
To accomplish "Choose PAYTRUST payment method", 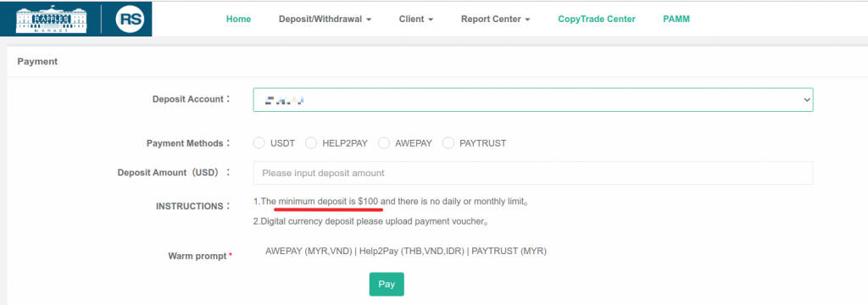I will click(448, 143).
